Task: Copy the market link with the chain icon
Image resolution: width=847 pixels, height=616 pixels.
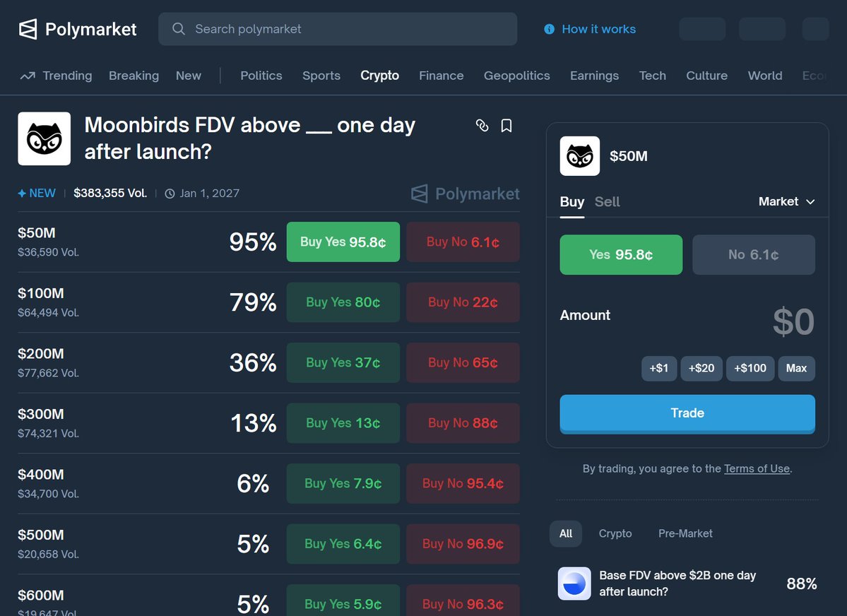Action: [482, 125]
